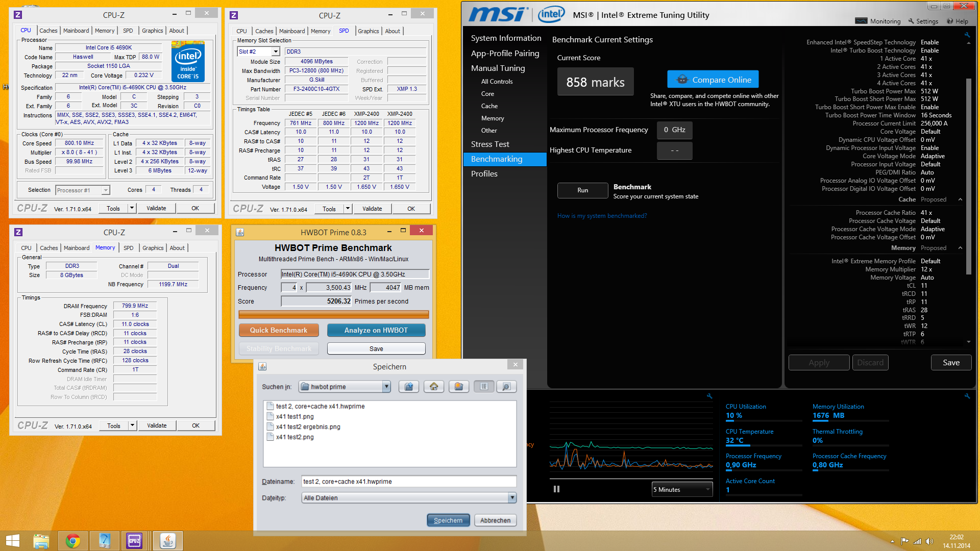
Task: Click the Dateiname input field
Action: click(x=408, y=482)
